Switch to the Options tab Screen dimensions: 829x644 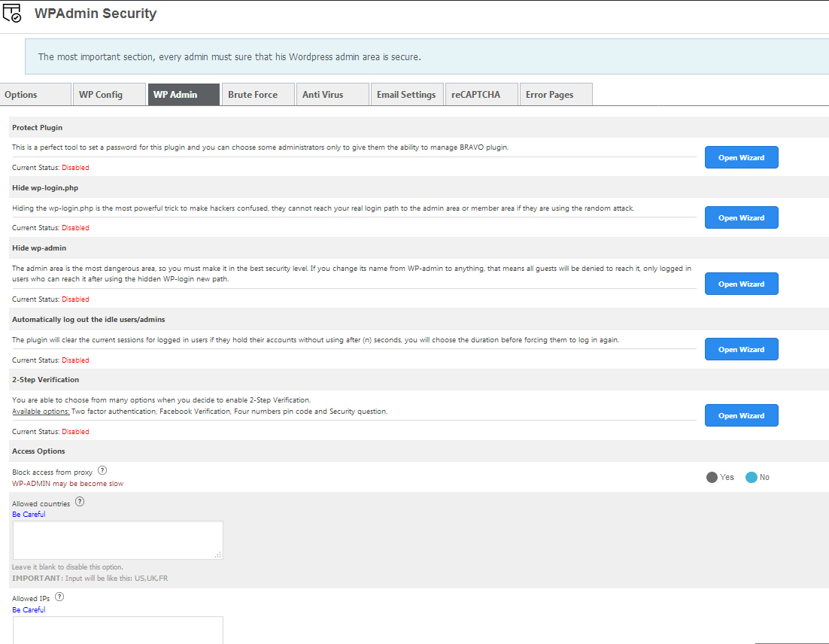(x=35, y=95)
